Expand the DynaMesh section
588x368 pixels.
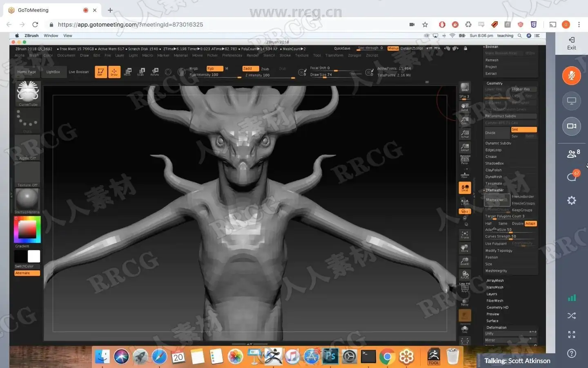pyautogui.click(x=494, y=177)
